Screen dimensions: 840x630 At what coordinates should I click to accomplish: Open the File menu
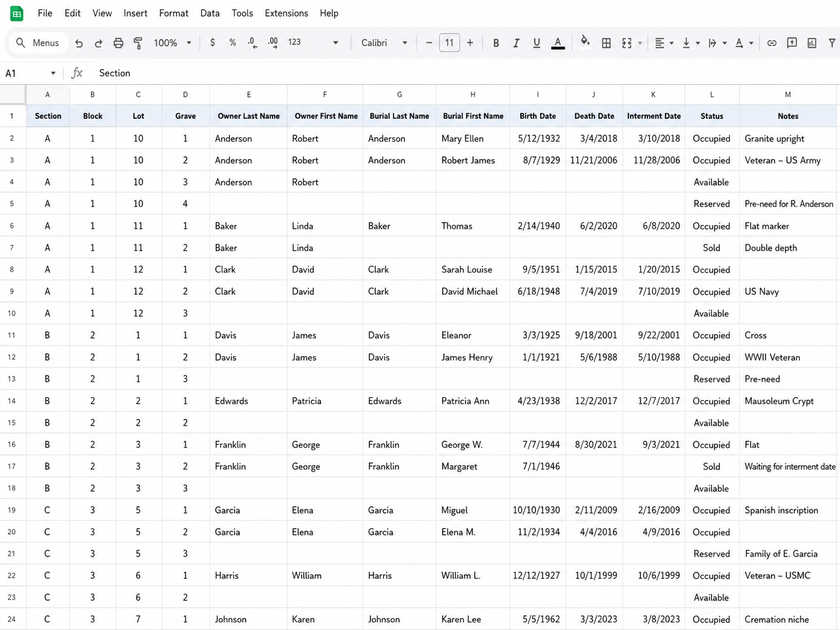click(45, 13)
